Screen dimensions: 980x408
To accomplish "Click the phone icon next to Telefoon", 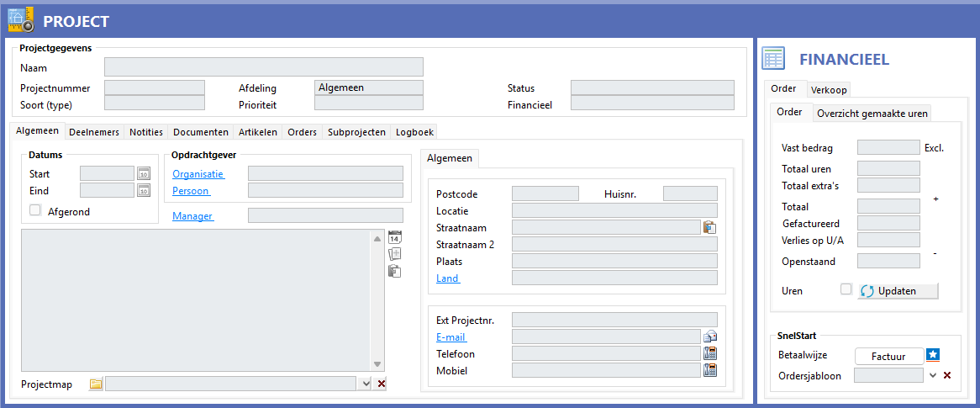I will [x=709, y=353].
